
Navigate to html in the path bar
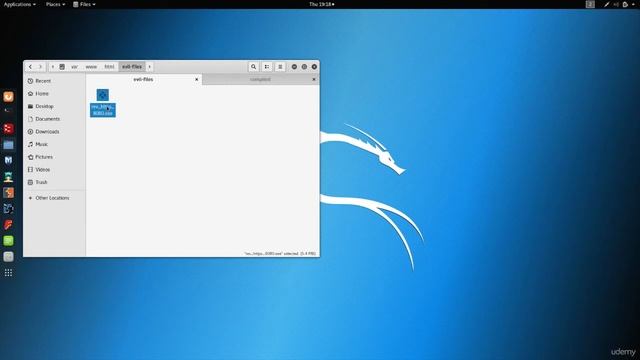click(109, 67)
